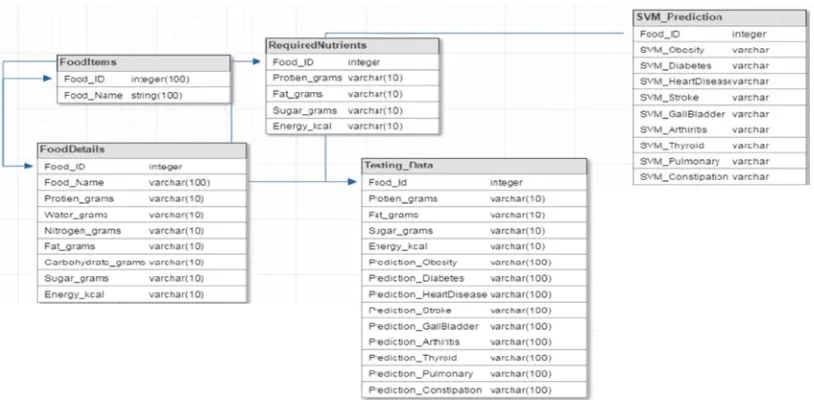Select Food_ID row in SVM_Prediction table
This screenshot has width=814, height=400.
coord(720,34)
